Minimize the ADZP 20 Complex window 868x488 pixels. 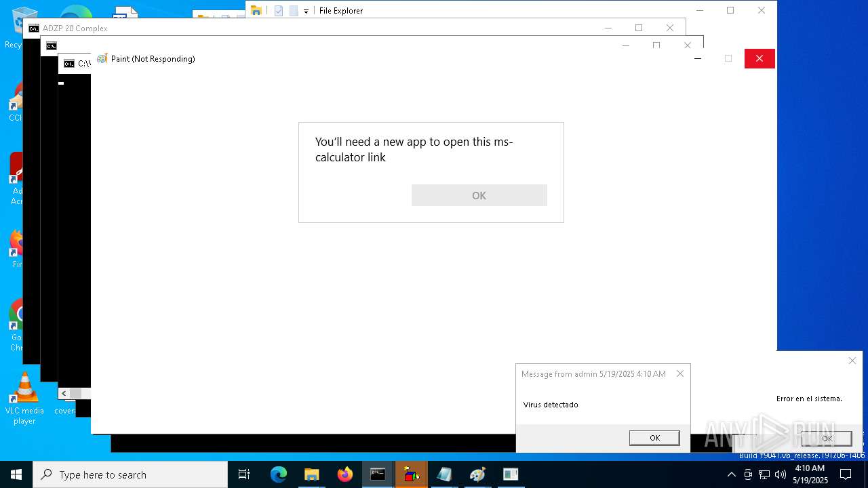coord(608,28)
